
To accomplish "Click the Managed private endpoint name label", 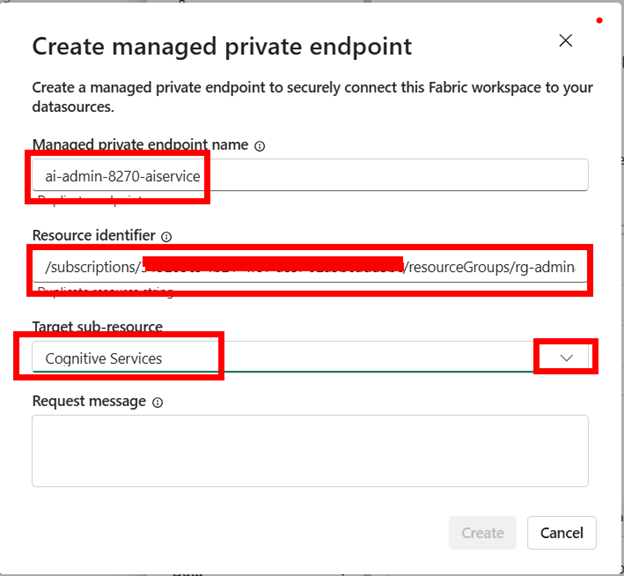I will point(140,146).
